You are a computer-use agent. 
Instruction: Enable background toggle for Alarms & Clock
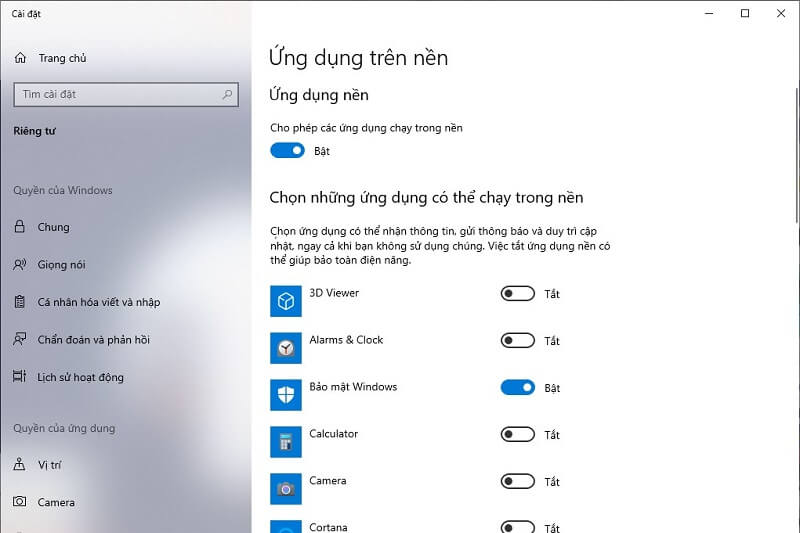pos(517,341)
